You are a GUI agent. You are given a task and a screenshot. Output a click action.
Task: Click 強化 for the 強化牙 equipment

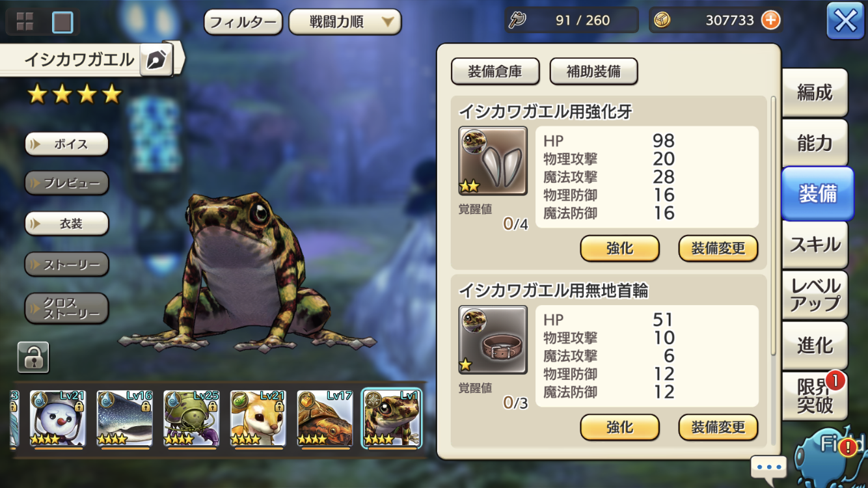click(x=619, y=249)
